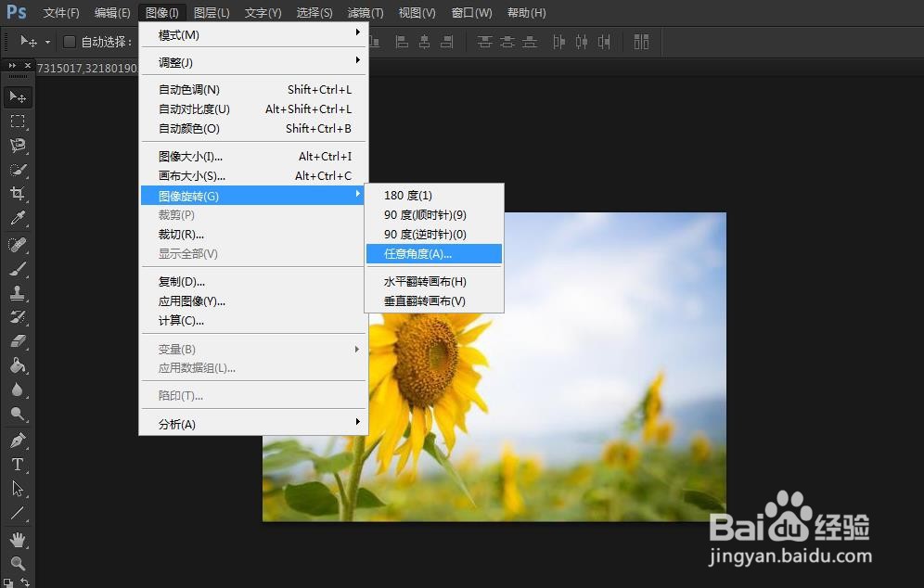Select the Dodge tool

[x=18, y=414]
